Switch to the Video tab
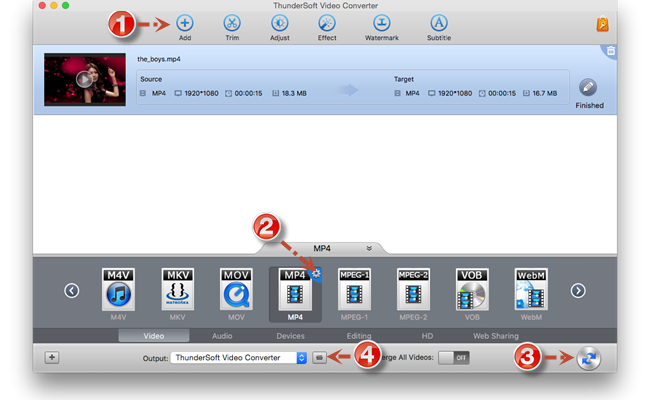The height and width of the screenshot is (400, 650). pos(154,336)
